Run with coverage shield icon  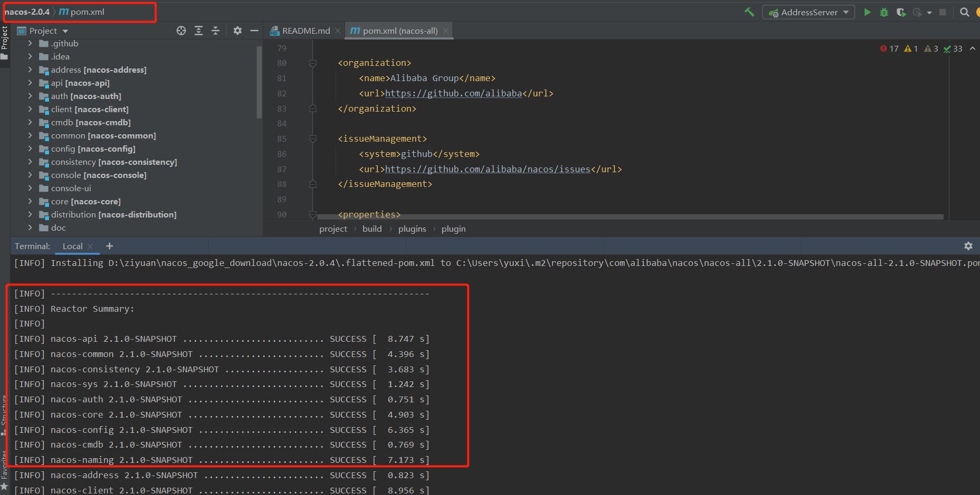click(x=901, y=12)
